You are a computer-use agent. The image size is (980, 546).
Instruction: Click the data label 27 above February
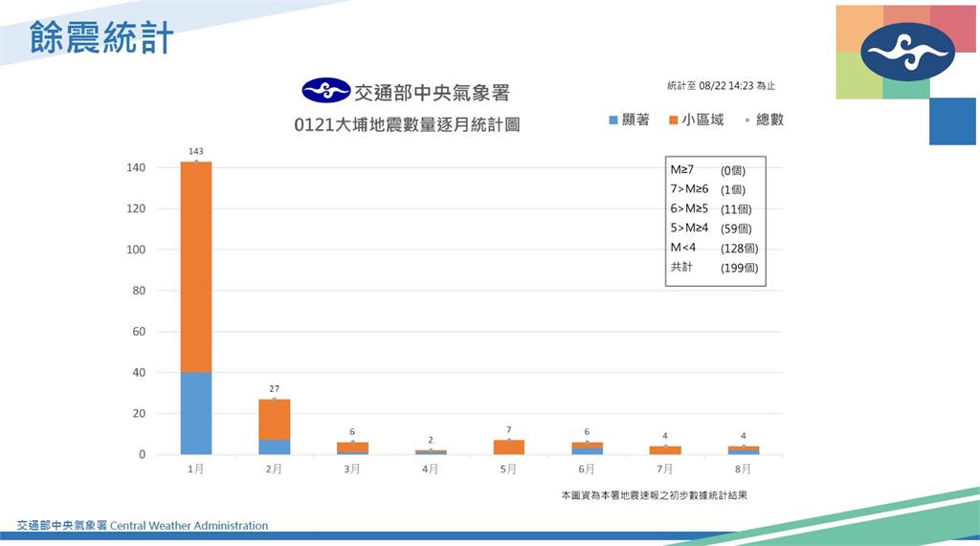click(x=275, y=388)
